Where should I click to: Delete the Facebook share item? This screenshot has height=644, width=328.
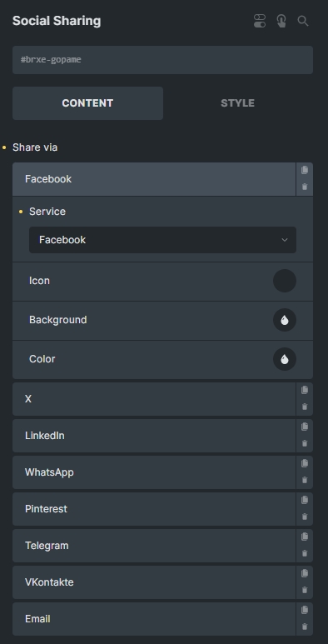pyautogui.click(x=305, y=187)
